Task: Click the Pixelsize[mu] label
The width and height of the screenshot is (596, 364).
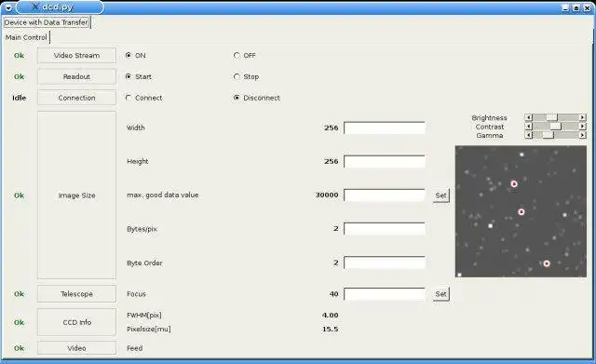Action: coord(149,329)
